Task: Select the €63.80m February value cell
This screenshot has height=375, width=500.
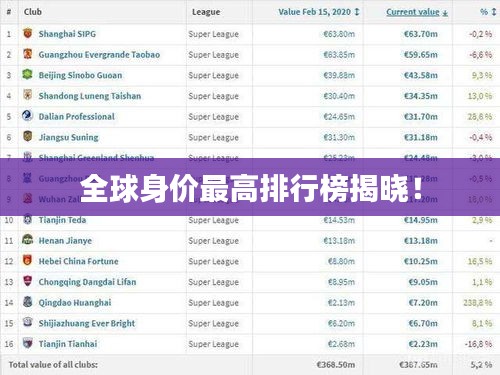Action: (x=339, y=34)
